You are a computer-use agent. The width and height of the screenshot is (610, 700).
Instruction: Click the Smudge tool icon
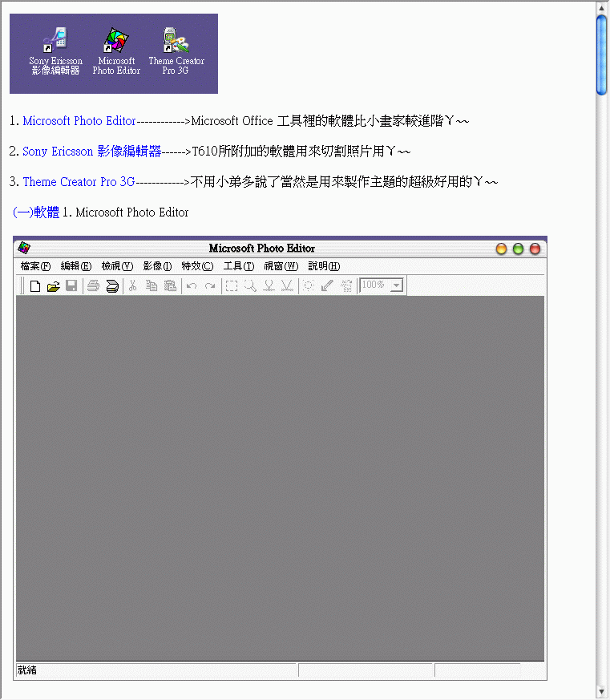269,285
